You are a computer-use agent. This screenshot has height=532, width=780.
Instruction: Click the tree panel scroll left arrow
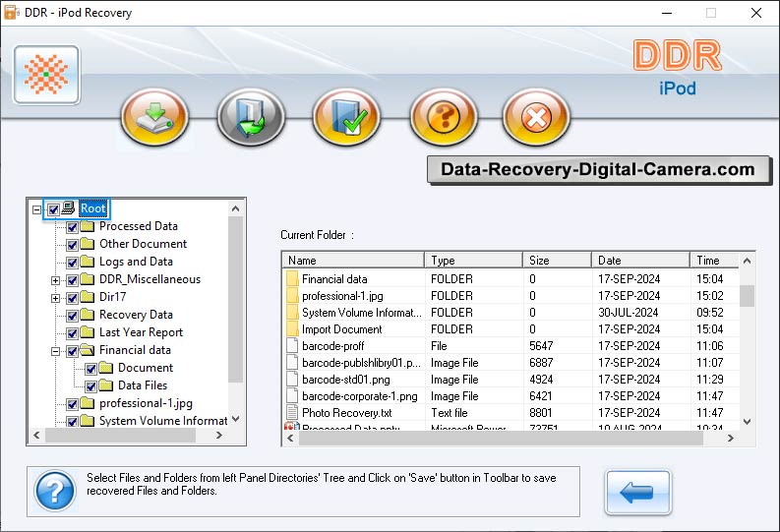(x=36, y=435)
